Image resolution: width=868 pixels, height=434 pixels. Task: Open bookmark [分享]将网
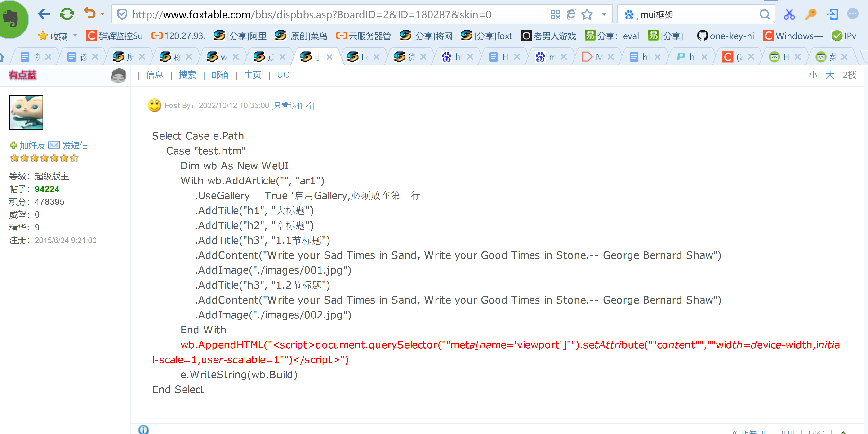426,36
